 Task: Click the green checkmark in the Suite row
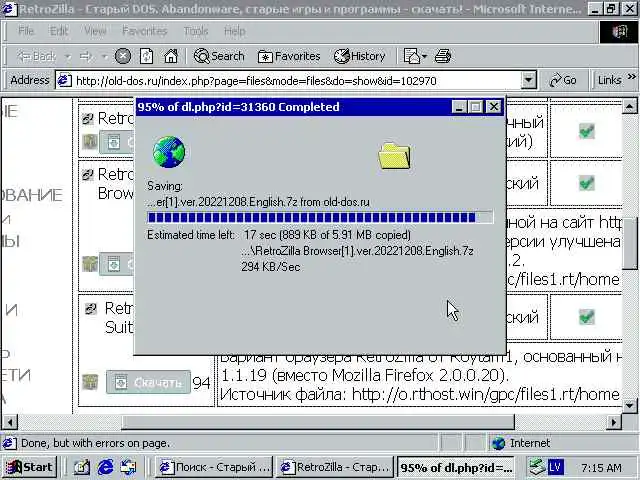coord(587,317)
